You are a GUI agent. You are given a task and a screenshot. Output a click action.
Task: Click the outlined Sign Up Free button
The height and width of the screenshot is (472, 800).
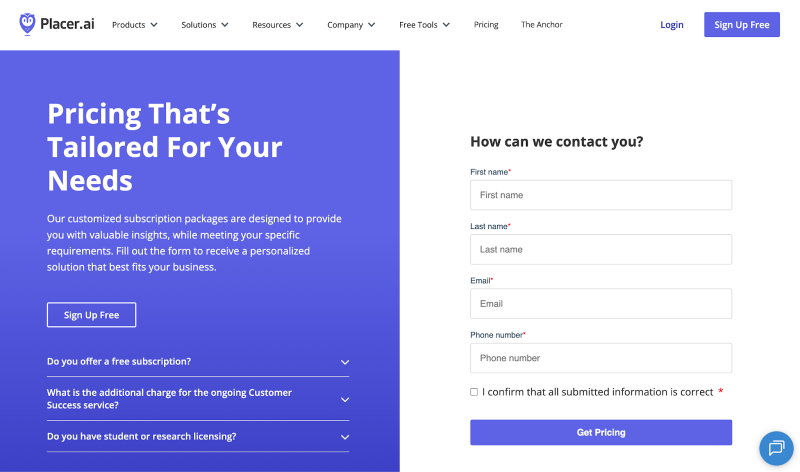pos(91,315)
